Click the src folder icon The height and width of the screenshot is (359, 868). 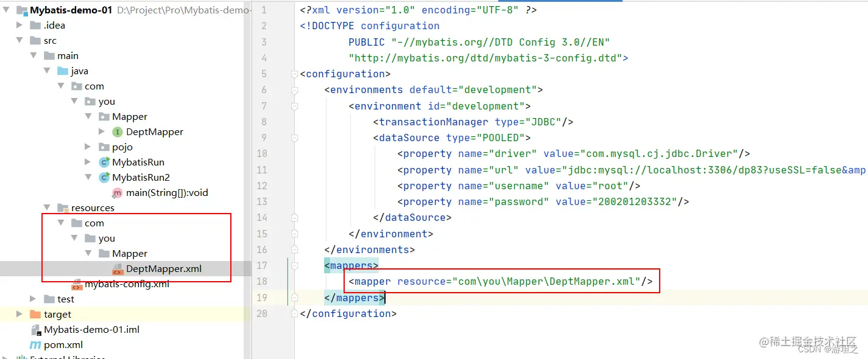point(35,40)
